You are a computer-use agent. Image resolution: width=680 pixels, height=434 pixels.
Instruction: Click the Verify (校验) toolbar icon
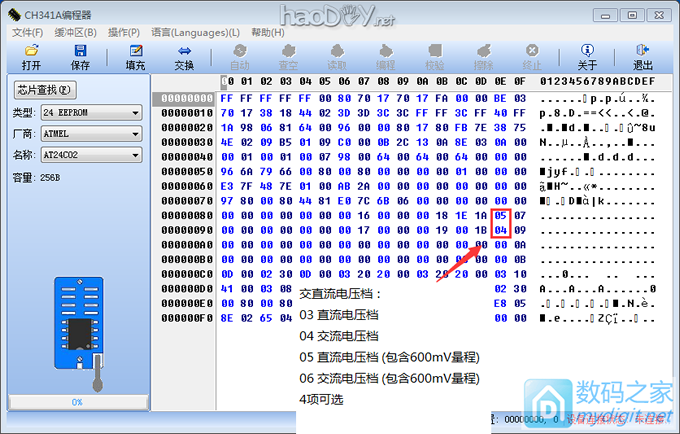point(435,57)
